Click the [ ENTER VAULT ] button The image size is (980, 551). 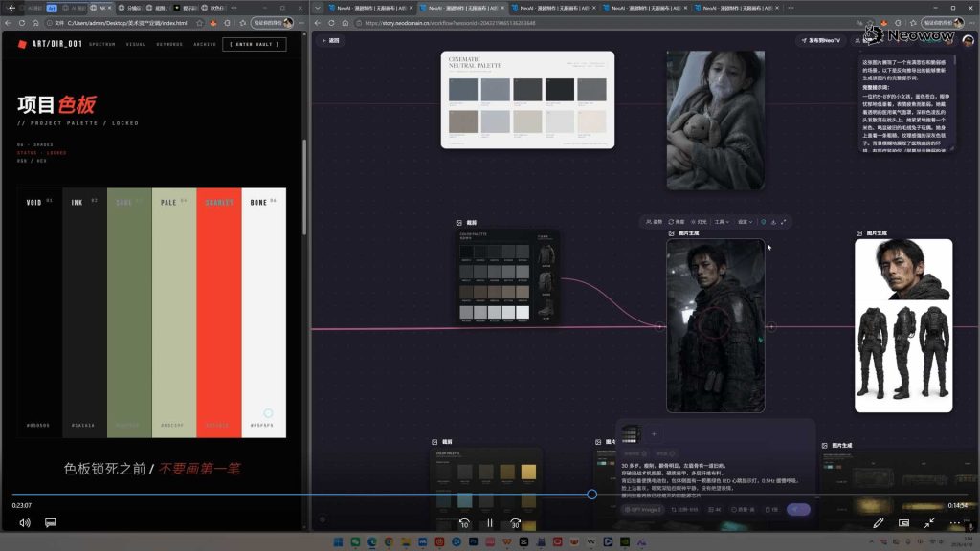click(x=255, y=44)
